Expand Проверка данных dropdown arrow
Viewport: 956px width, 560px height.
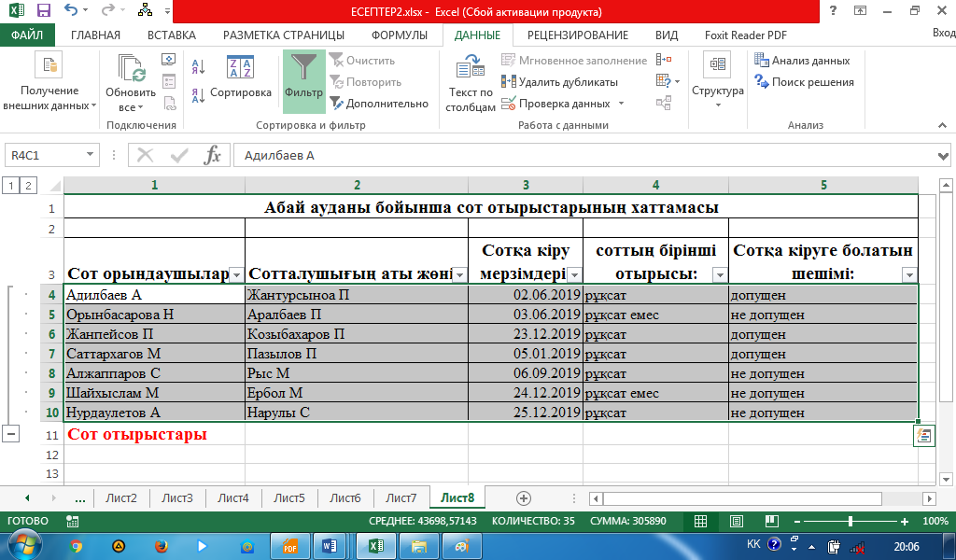pyautogui.click(x=621, y=104)
